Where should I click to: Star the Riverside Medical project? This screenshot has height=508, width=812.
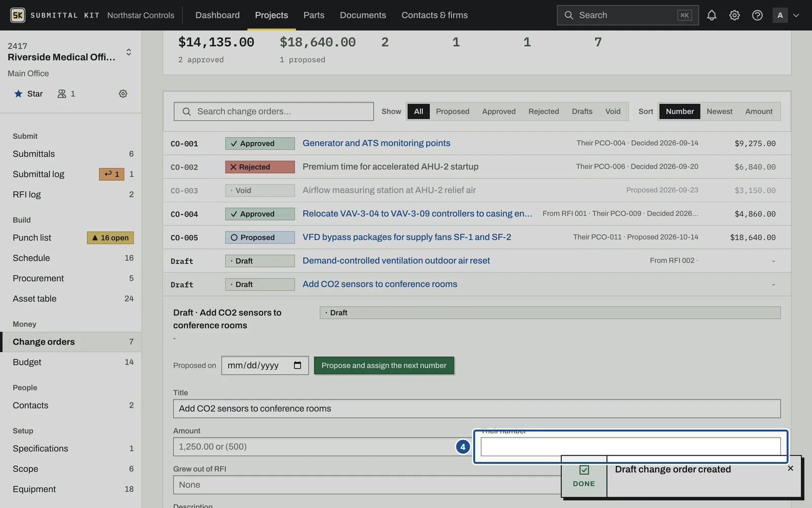[x=28, y=93]
